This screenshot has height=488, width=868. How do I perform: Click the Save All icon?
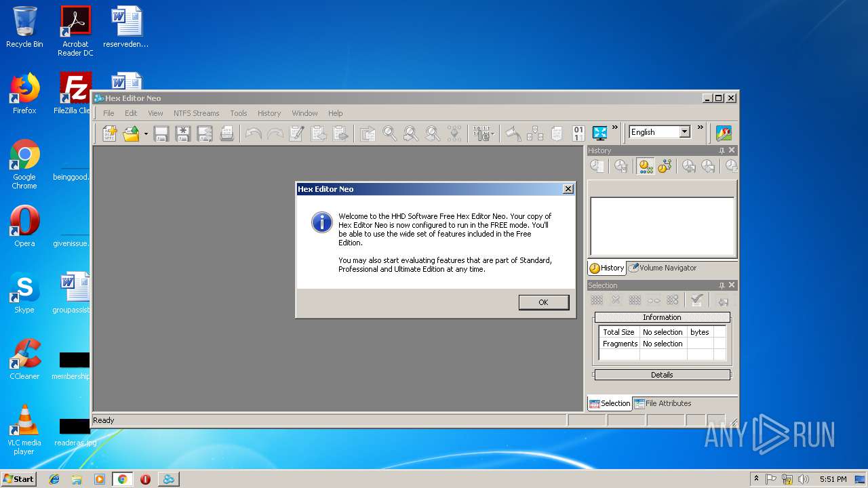205,134
